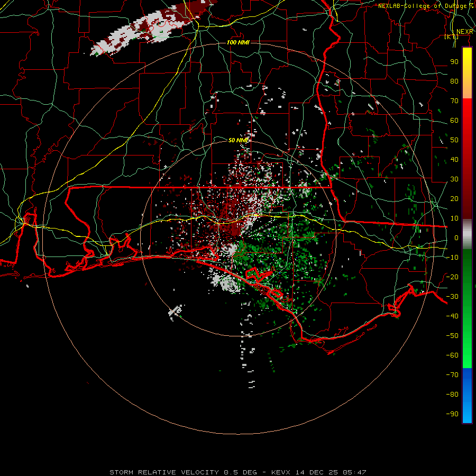Click the -40 colorbar value
Image resolution: width=476 pixels, height=476 pixels.
click(452, 316)
